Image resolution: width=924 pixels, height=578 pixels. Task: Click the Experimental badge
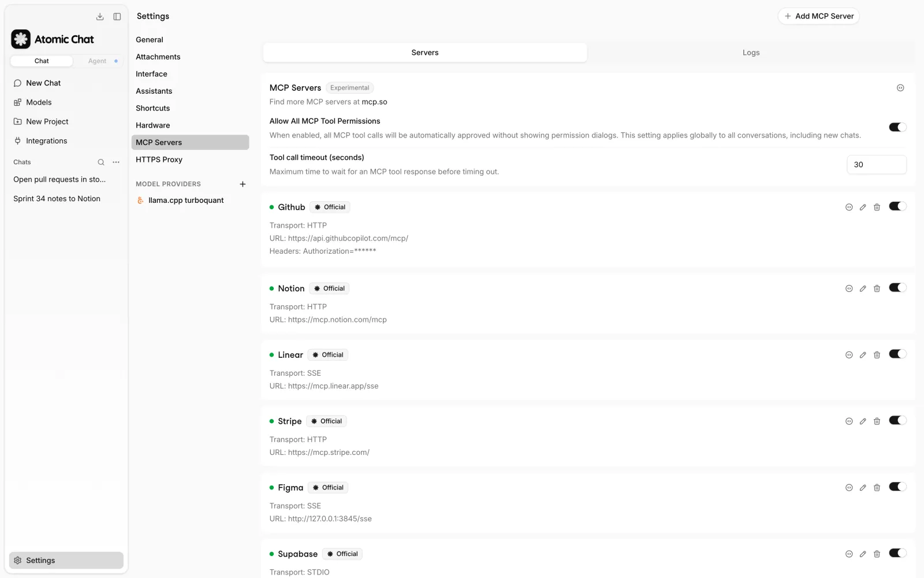(x=349, y=88)
